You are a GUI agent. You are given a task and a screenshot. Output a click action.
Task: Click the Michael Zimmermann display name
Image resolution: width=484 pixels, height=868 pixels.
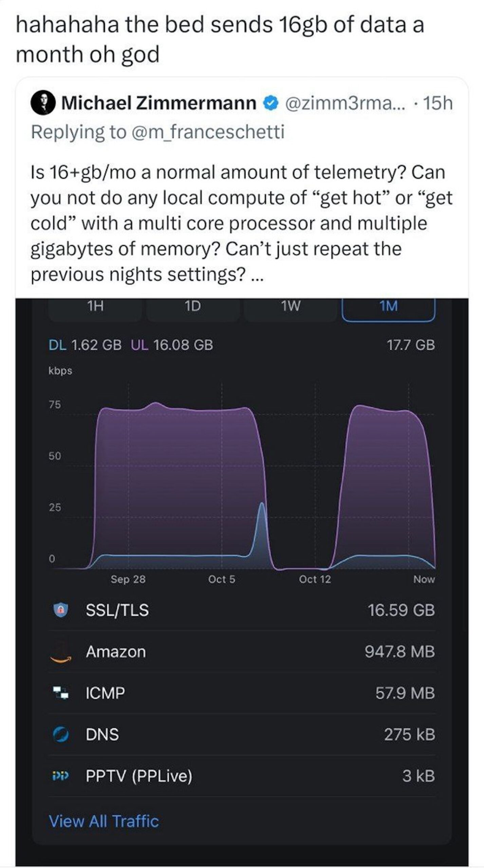pyautogui.click(x=159, y=103)
